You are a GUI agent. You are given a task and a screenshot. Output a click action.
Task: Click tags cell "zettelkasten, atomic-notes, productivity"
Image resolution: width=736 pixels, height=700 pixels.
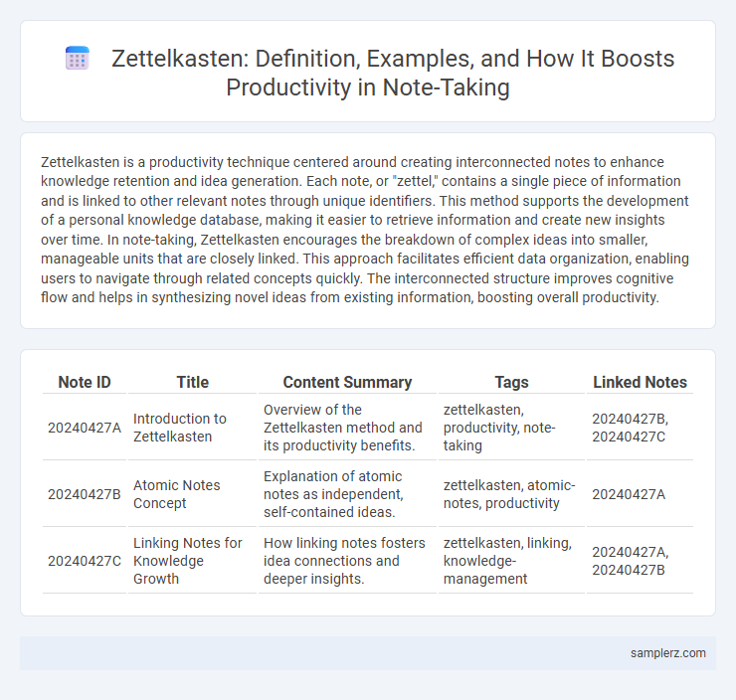[511, 494]
